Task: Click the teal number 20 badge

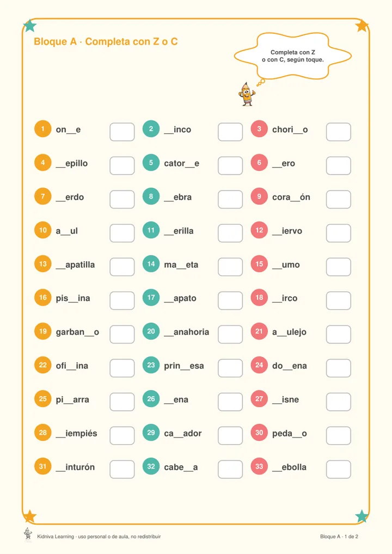Action: tap(151, 331)
